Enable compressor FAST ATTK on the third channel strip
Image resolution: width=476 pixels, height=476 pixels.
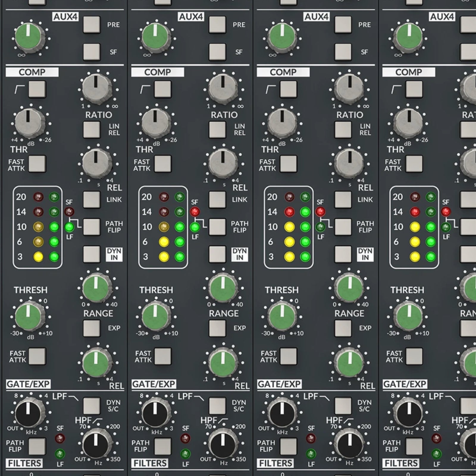(x=288, y=164)
